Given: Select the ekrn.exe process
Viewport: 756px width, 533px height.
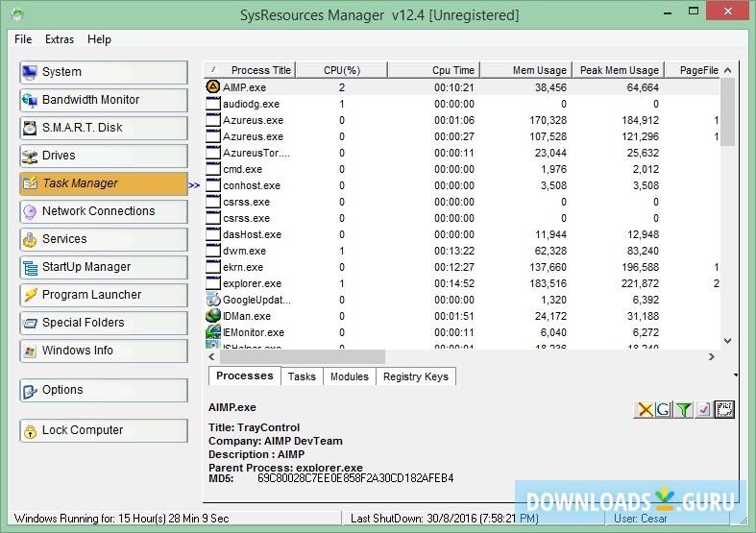Looking at the screenshot, I should [462, 267].
